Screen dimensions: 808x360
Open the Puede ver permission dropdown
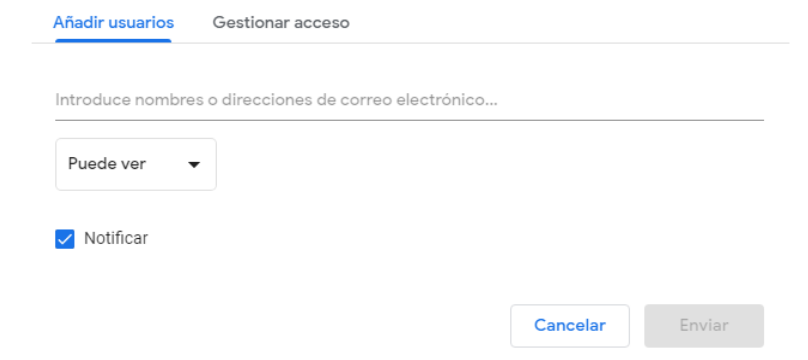coord(136,164)
